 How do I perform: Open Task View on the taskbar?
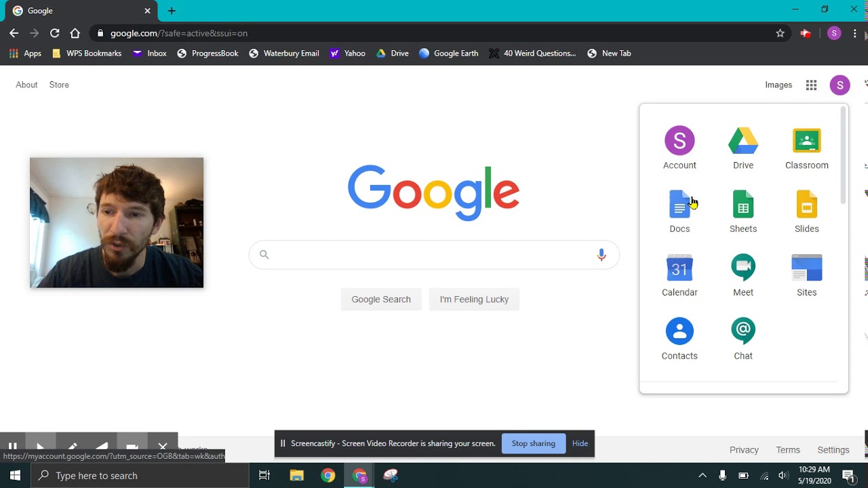pyautogui.click(x=264, y=475)
